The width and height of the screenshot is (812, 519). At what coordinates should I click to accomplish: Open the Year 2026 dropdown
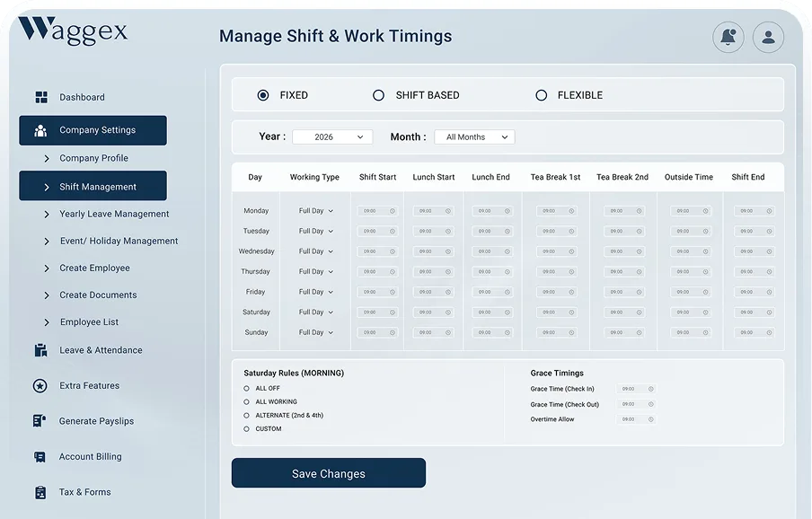click(332, 137)
